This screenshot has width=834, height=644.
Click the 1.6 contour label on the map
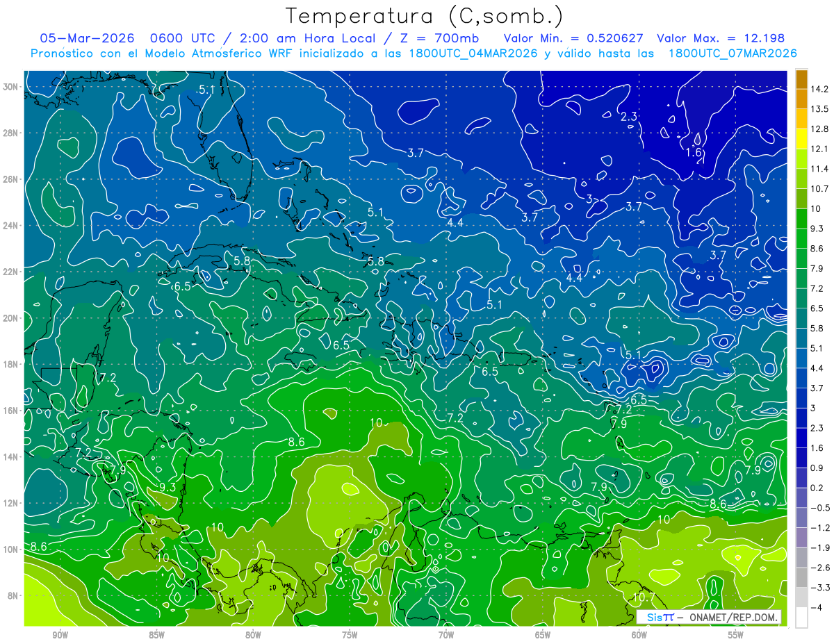tap(693, 153)
